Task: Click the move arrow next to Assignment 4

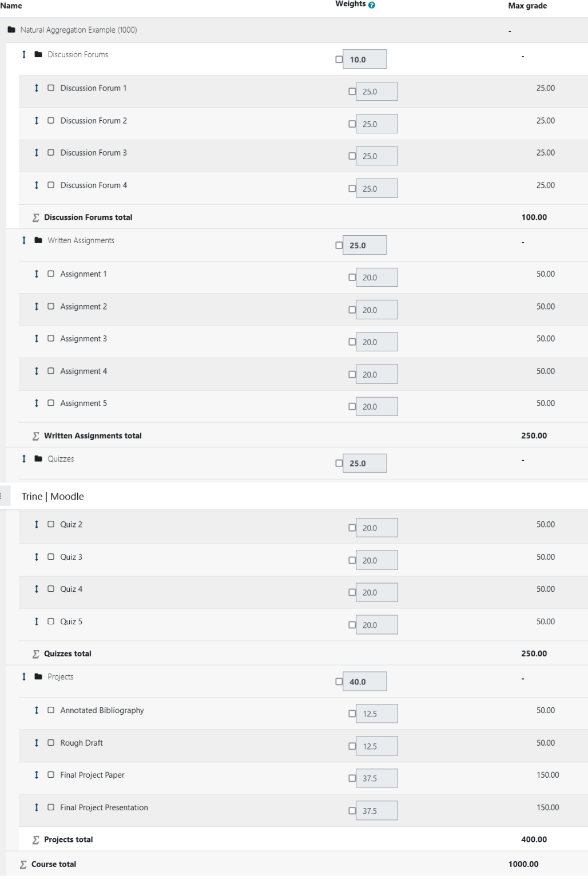Action: point(37,371)
